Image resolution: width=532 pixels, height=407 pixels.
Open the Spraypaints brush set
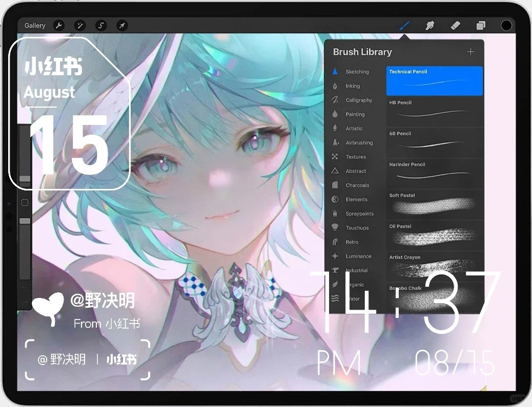[359, 214]
